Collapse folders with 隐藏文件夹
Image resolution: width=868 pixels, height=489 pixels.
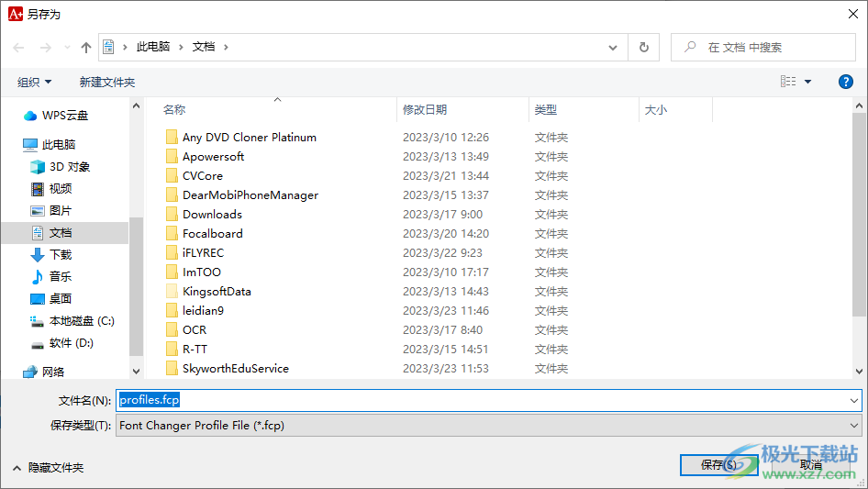(48, 468)
